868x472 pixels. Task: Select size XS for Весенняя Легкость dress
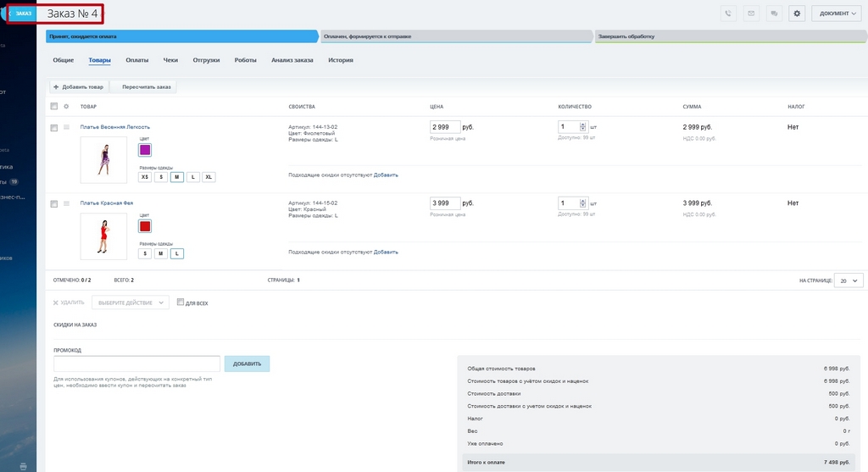click(x=145, y=177)
